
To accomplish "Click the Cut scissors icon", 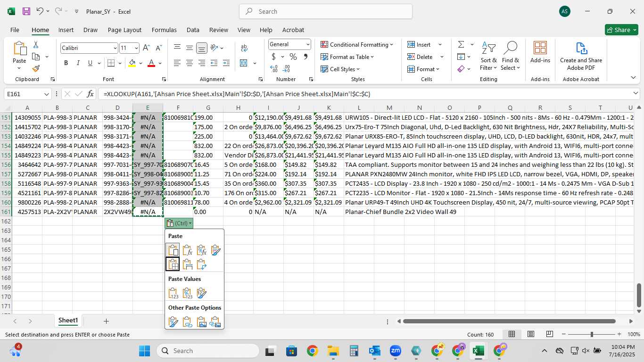I will coord(36,45).
